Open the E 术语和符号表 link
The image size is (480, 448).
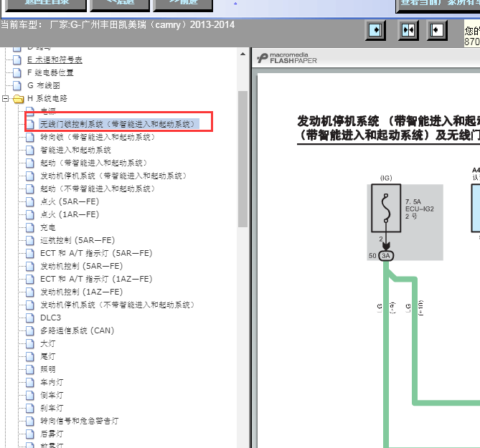[55, 60]
